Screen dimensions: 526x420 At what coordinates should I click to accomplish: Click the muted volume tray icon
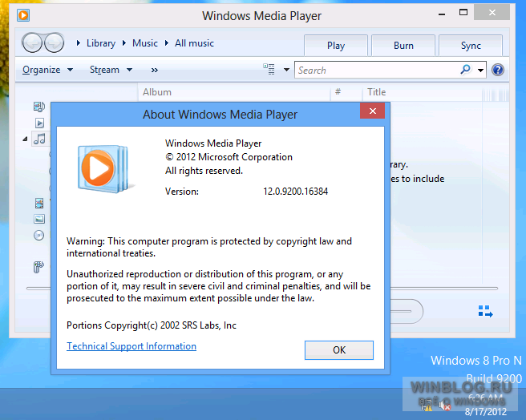coord(445,406)
